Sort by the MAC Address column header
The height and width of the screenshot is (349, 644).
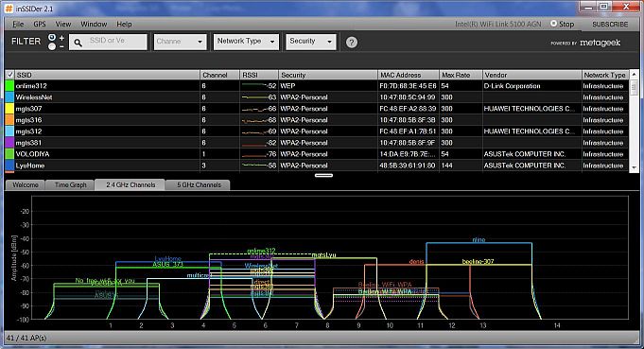coord(409,75)
